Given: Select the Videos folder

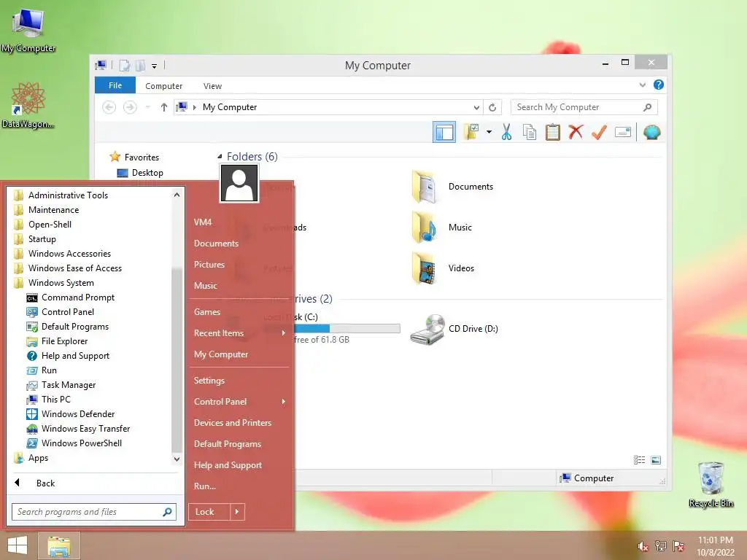Looking at the screenshot, I should 443,268.
